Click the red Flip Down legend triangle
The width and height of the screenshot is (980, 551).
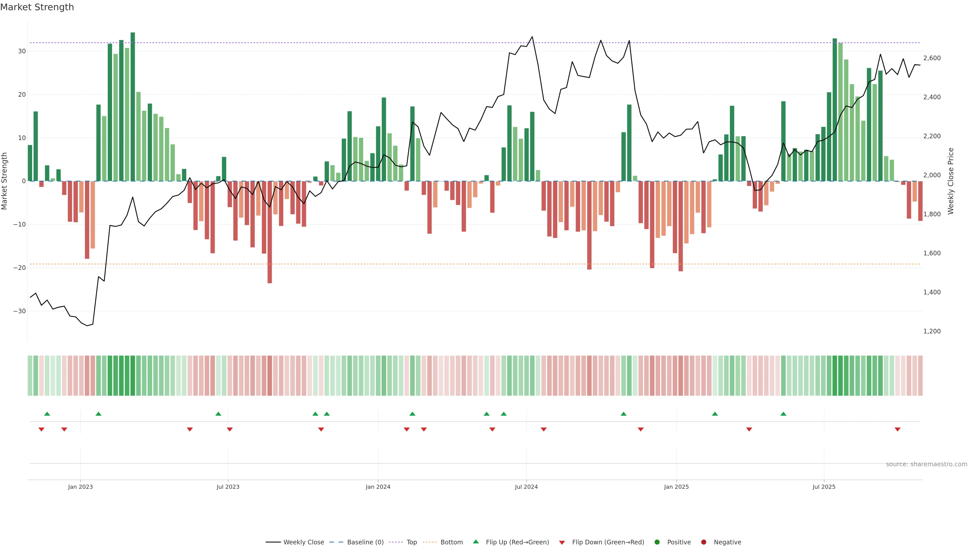[562, 542]
